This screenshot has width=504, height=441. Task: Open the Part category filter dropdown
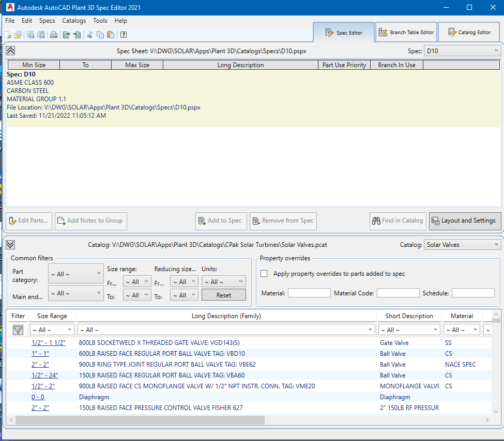(75, 274)
